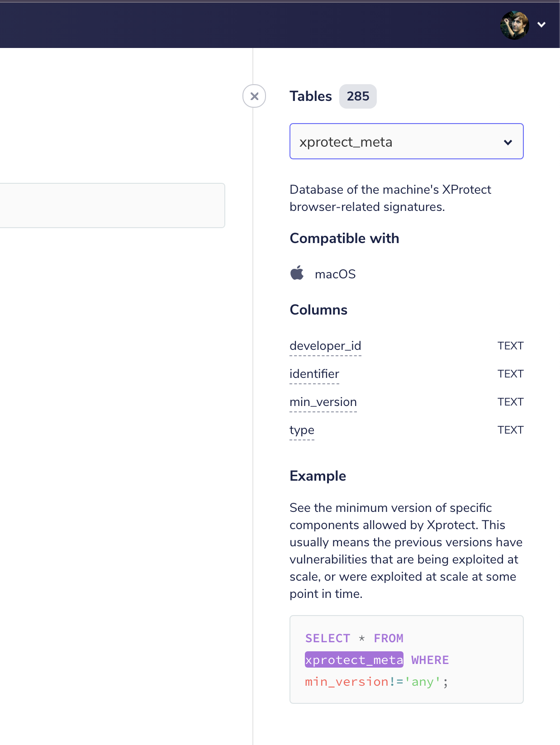Click the SELECT keyword in the example query

click(x=328, y=638)
